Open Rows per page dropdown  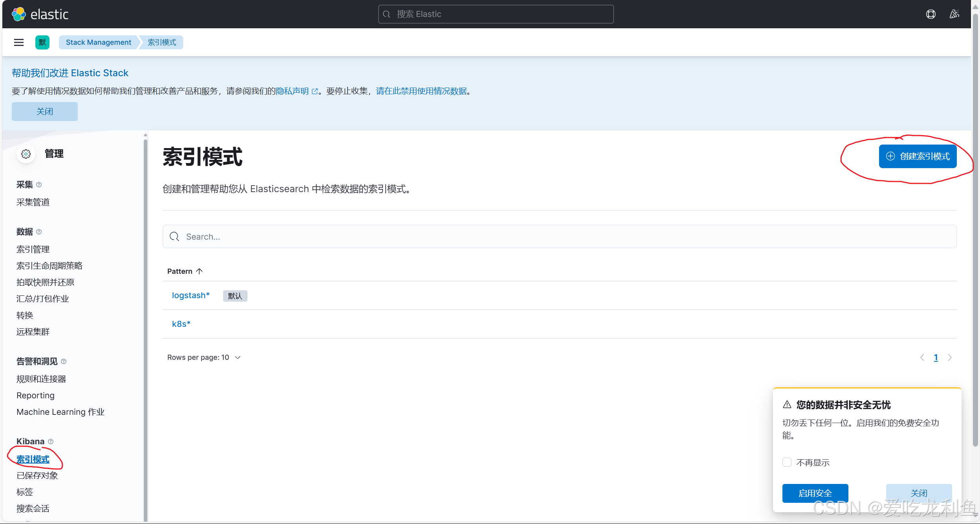204,357
